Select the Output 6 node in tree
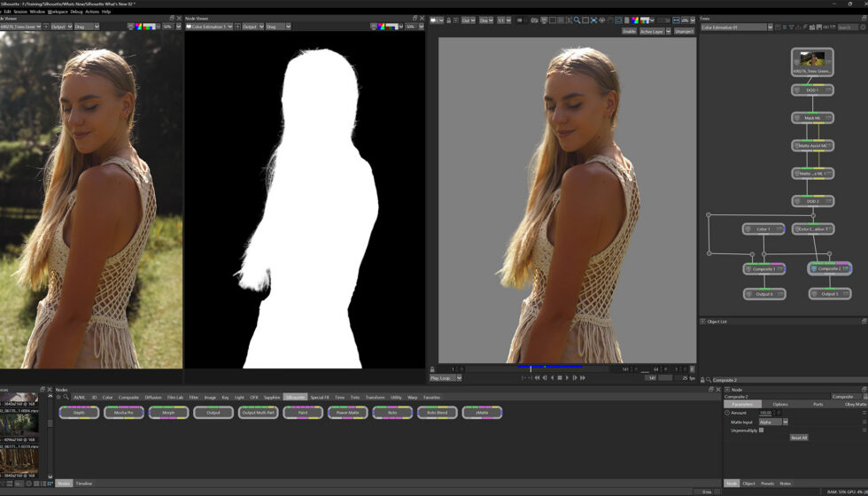The width and height of the screenshot is (868, 496). coord(764,294)
